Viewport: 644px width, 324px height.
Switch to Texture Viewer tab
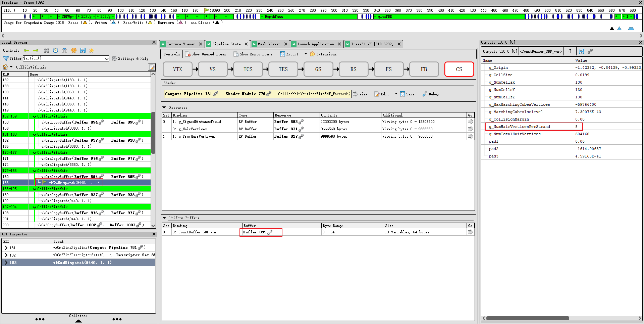coord(181,44)
